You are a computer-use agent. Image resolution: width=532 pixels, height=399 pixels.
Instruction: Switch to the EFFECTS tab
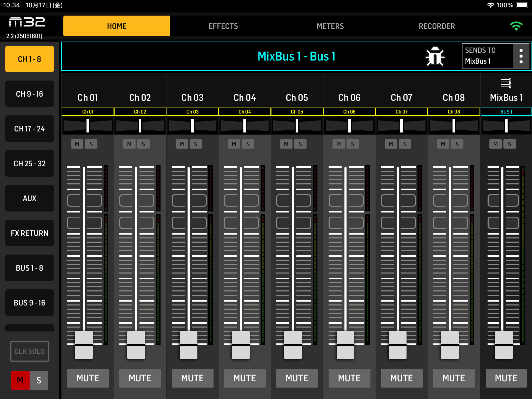223,26
